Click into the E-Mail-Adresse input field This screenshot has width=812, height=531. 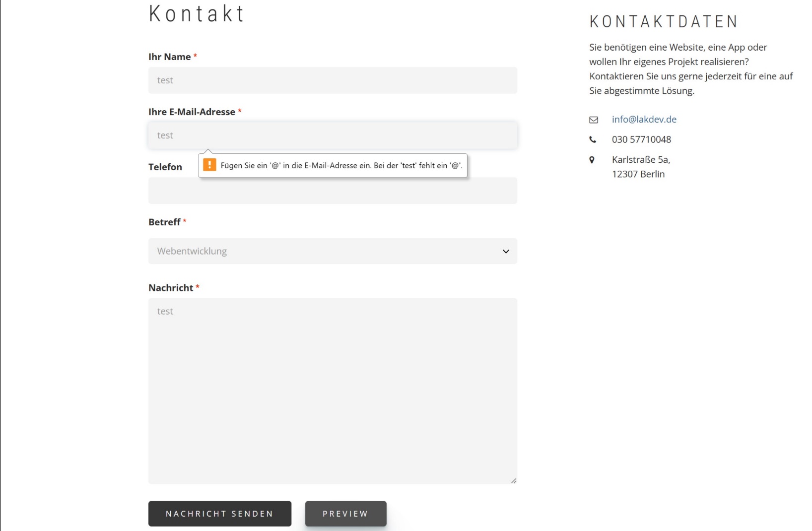click(x=333, y=135)
